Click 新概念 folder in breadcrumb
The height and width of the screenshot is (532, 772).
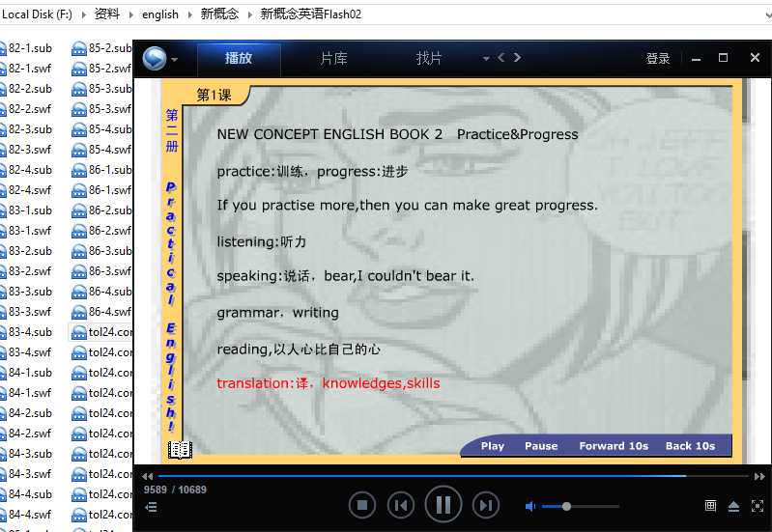[x=219, y=14]
